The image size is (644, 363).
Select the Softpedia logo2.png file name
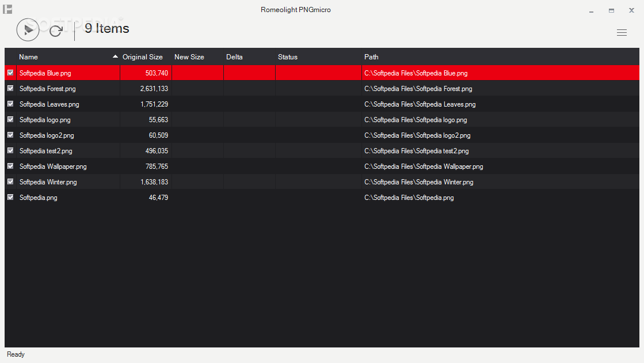pyautogui.click(x=47, y=135)
